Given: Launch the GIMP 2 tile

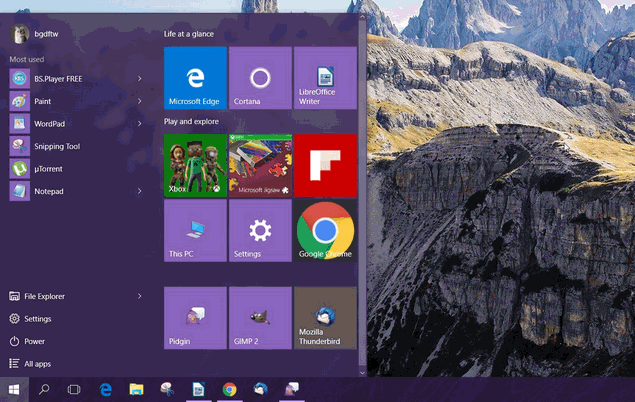Looking at the screenshot, I should tap(260, 318).
